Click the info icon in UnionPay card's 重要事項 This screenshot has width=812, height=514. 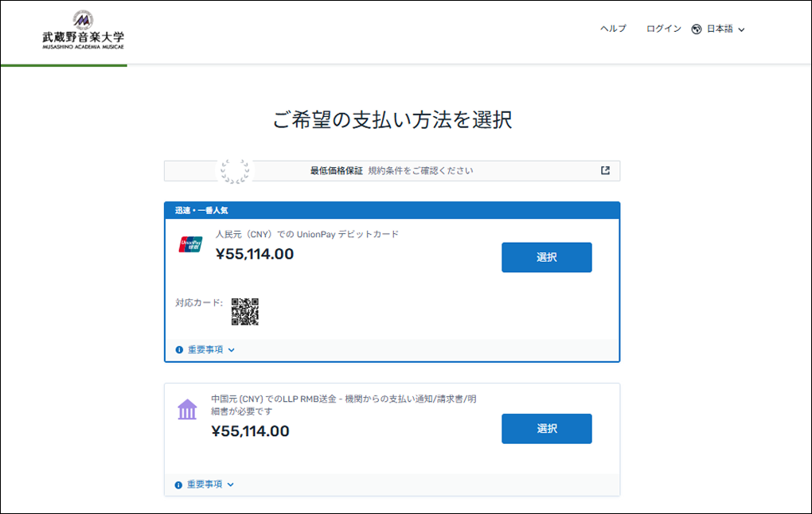point(179,350)
